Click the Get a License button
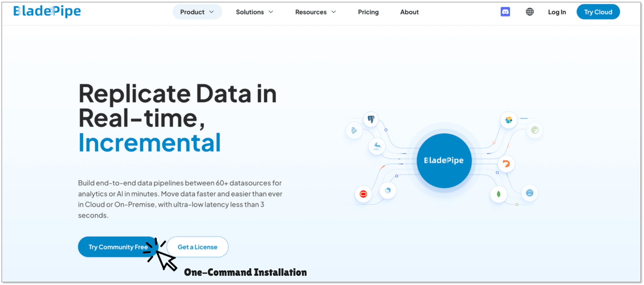This screenshot has width=644, height=285. (x=197, y=247)
